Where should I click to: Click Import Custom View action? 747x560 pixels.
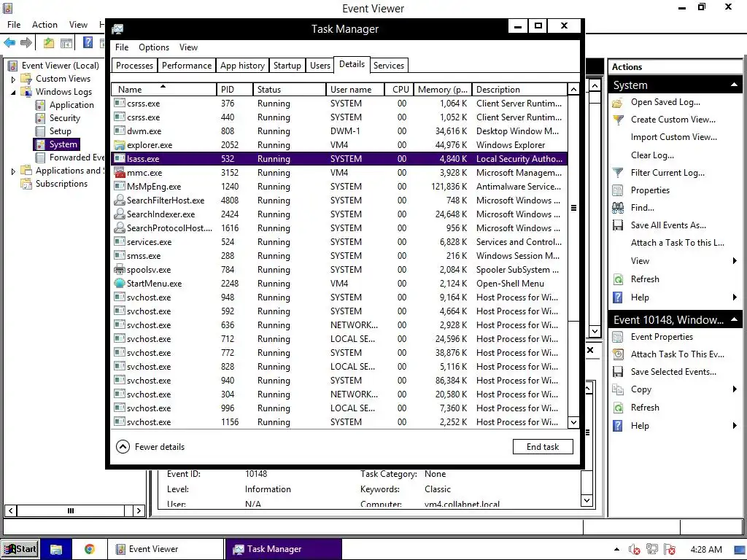673,137
